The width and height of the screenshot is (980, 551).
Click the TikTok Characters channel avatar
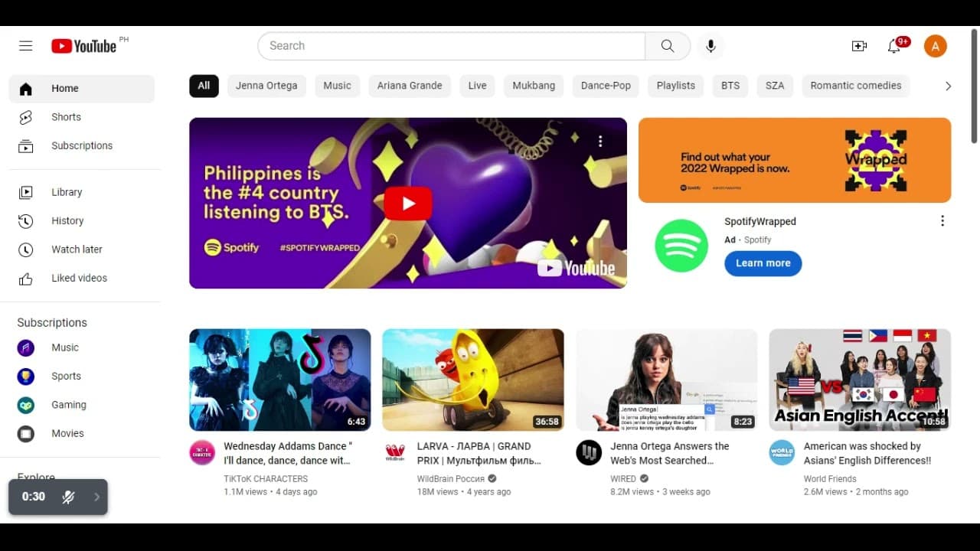click(202, 452)
